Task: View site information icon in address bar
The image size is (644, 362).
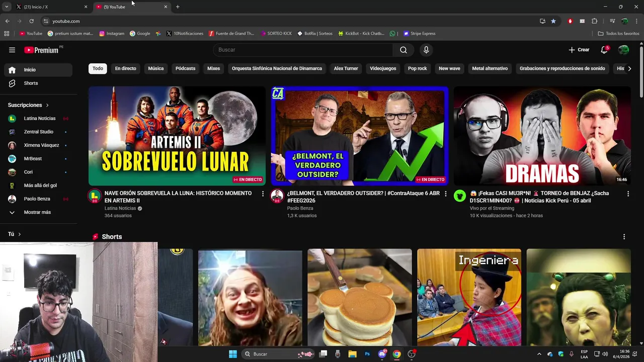Action: [x=46, y=21]
